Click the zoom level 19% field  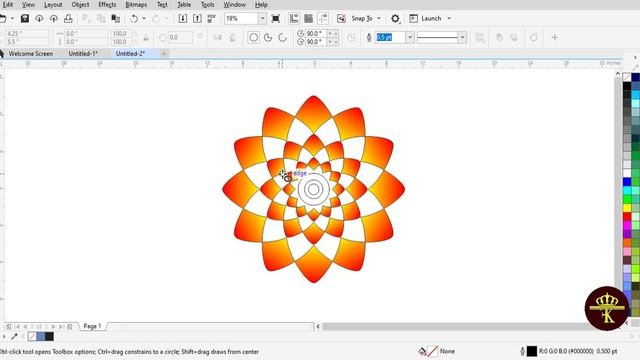[241, 18]
